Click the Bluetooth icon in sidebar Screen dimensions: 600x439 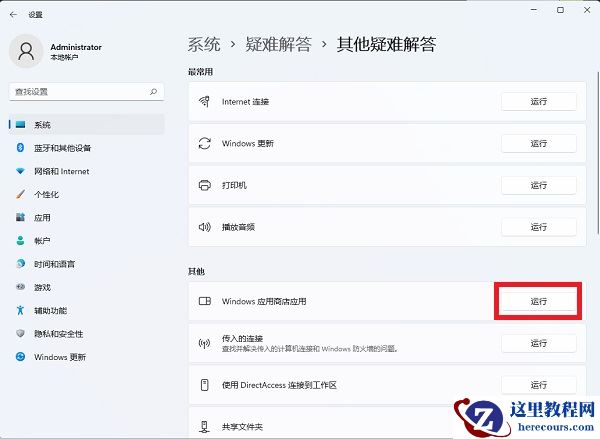(20, 147)
